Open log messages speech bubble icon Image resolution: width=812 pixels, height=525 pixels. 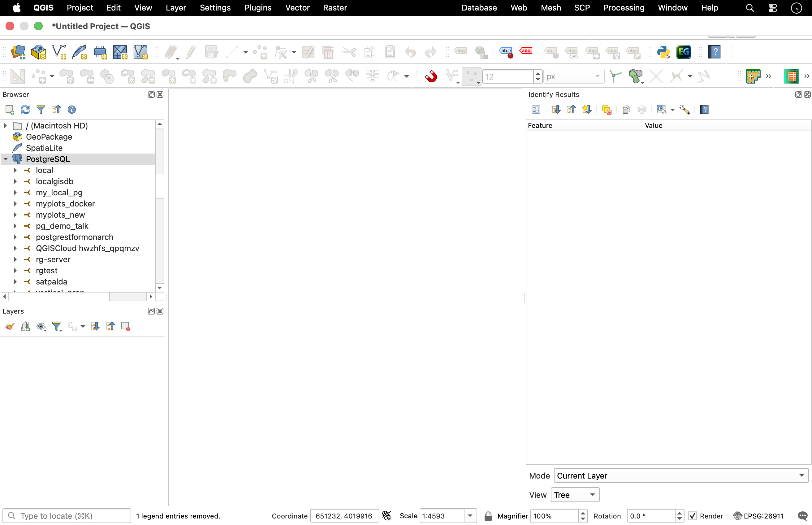pos(802,516)
